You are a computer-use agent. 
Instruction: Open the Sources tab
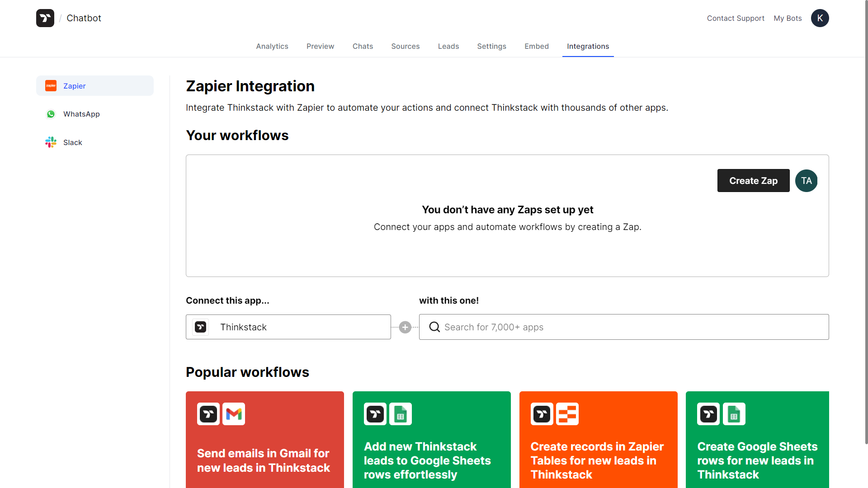(x=406, y=46)
